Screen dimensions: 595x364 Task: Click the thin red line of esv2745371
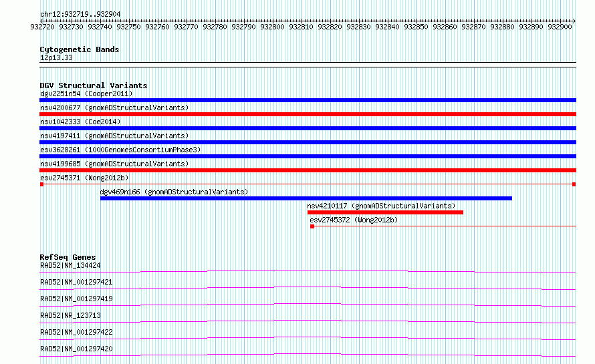[x=308, y=184]
